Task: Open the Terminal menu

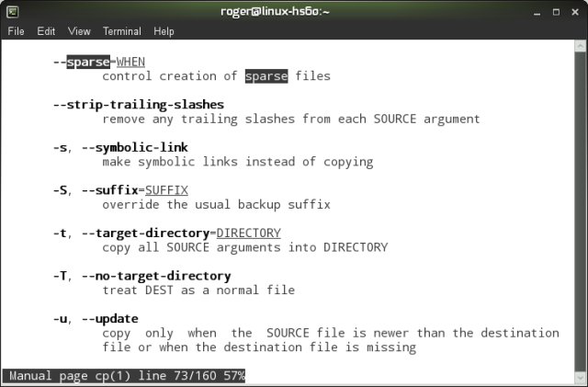Action: (x=122, y=31)
